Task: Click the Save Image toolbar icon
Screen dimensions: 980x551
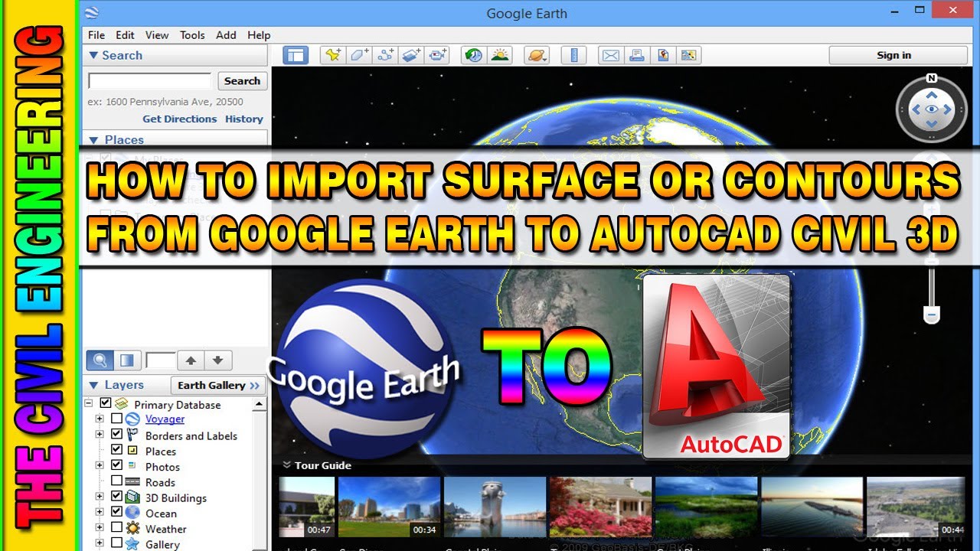Action: 663,55
